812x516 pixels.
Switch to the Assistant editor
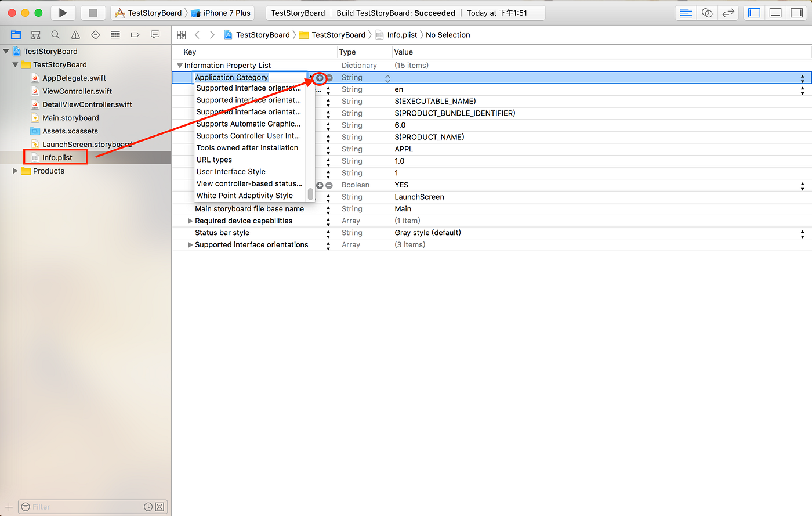707,13
